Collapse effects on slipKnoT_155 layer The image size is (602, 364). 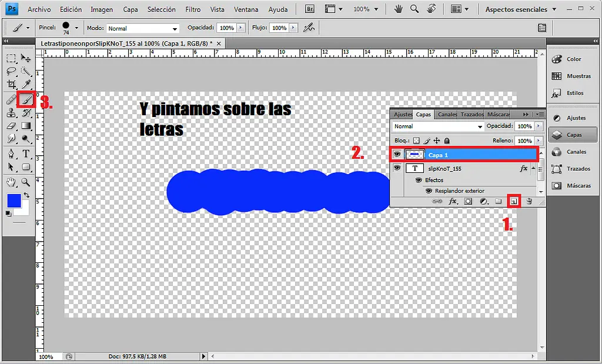coord(534,168)
